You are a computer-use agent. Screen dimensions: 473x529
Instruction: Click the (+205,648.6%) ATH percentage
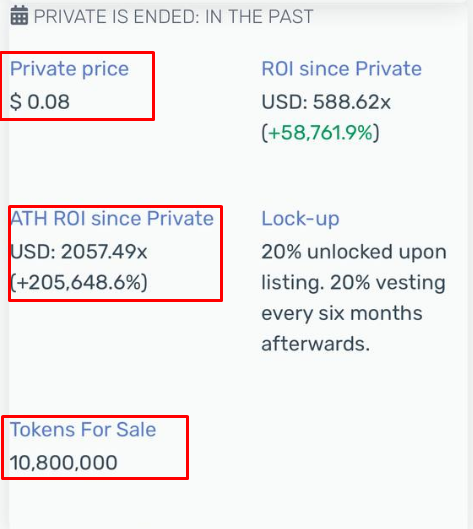(x=79, y=282)
